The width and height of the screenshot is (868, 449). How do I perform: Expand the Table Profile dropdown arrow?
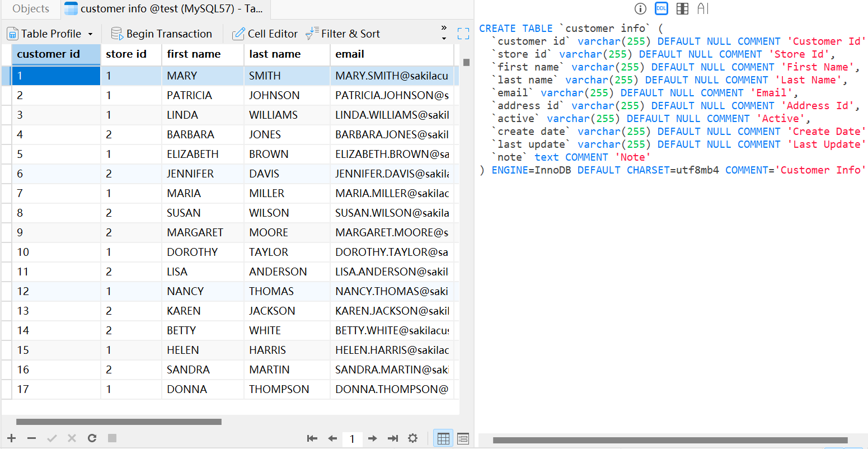point(90,34)
